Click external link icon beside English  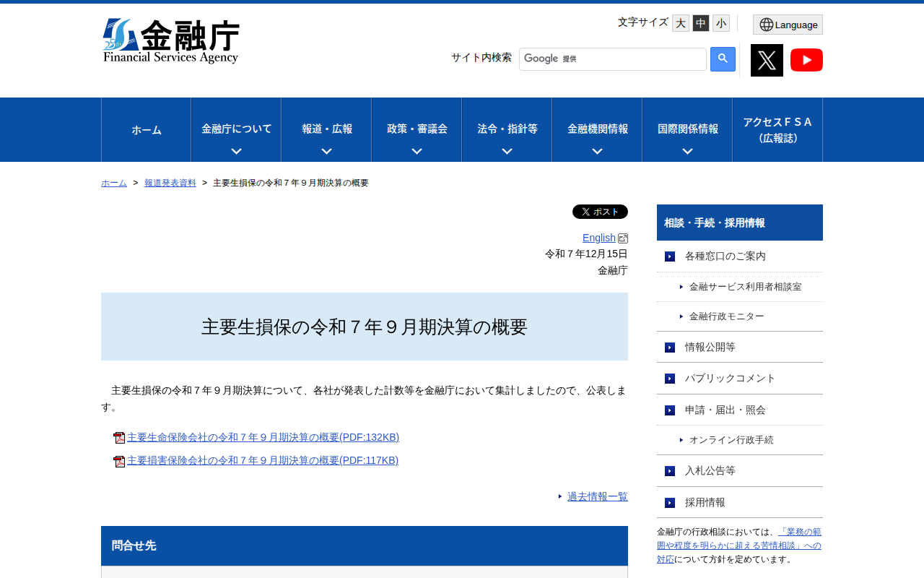pyautogui.click(x=623, y=238)
